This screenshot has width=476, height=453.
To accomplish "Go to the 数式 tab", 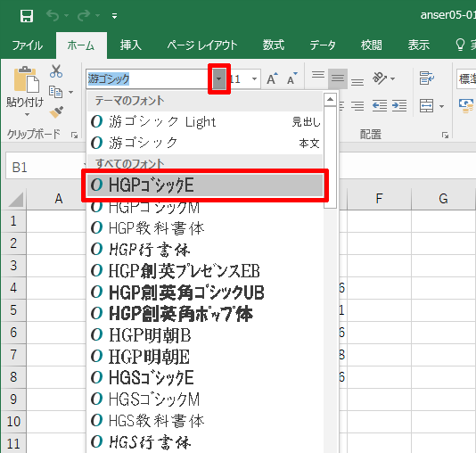I will (x=274, y=45).
